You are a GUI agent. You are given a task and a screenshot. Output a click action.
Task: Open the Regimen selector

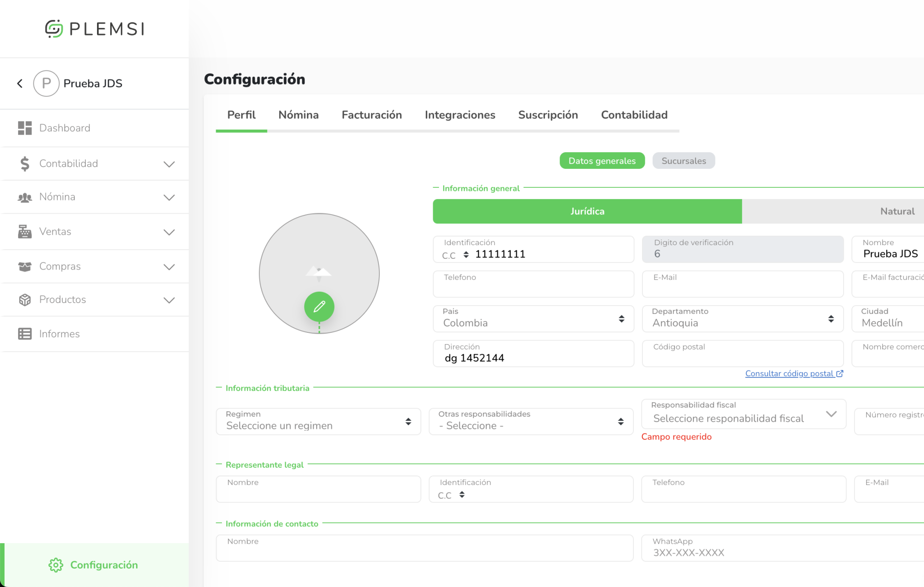pos(318,422)
